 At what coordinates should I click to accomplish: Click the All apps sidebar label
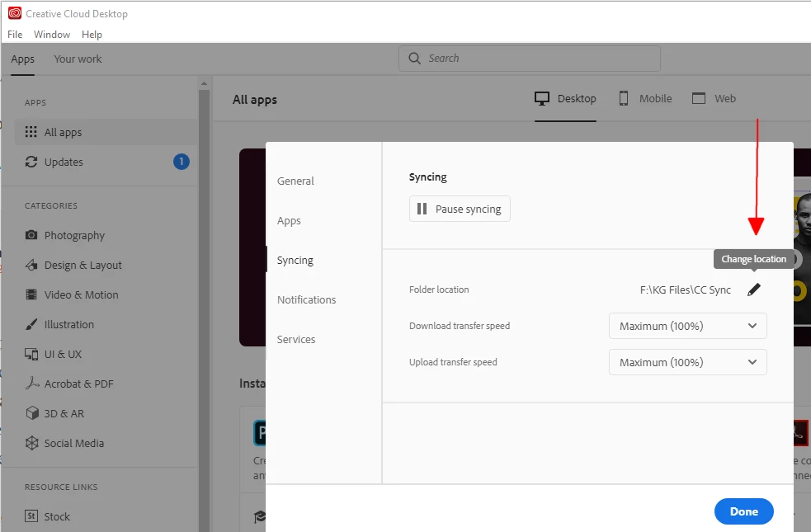pyautogui.click(x=63, y=132)
